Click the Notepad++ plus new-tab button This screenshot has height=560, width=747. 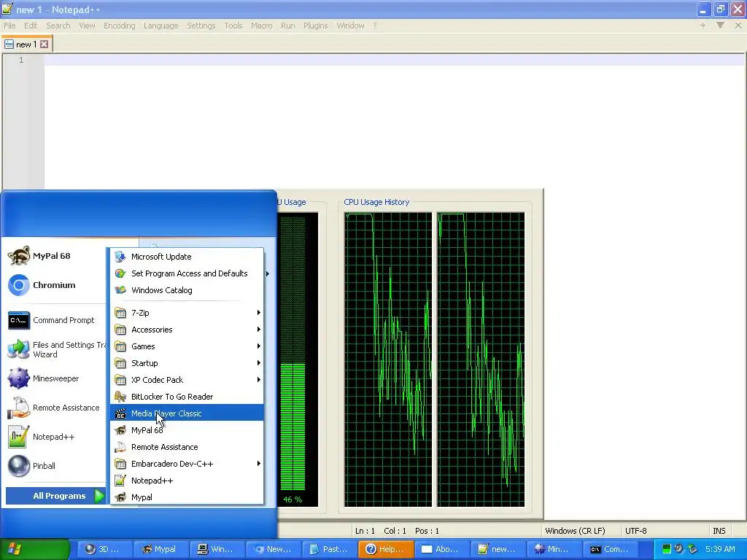[x=703, y=26]
